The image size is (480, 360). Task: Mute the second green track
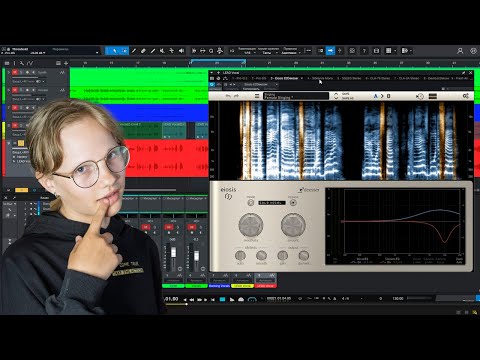click(15, 90)
